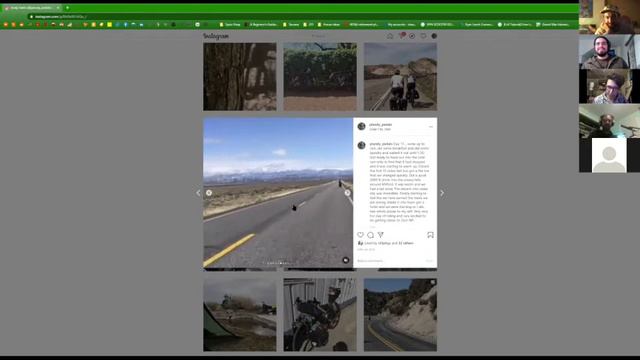640x360 pixels.
Task: Advance carousel to next photo
Action: [347, 193]
